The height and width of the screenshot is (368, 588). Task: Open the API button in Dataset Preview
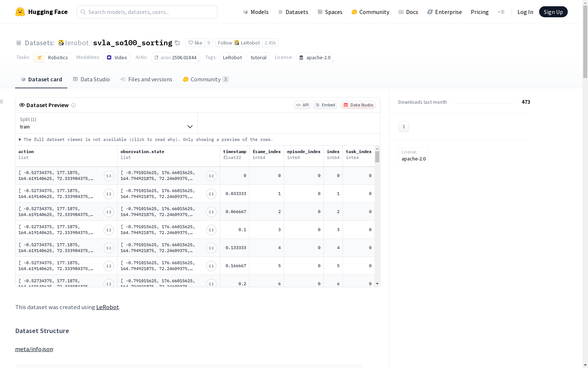pyautogui.click(x=302, y=105)
